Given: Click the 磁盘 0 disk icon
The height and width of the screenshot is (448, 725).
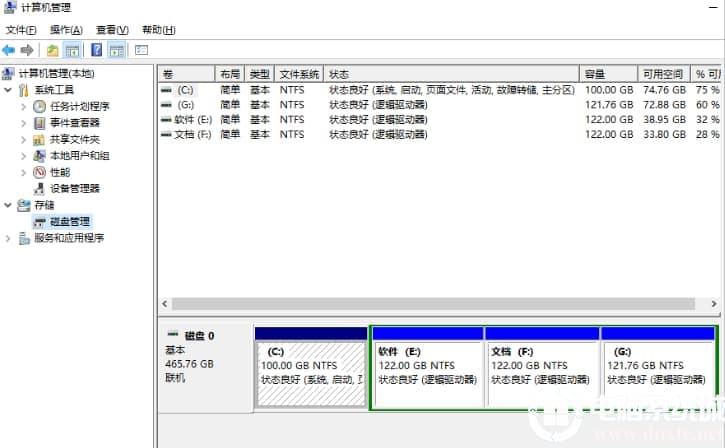Looking at the screenshot, I should [173, 334].
